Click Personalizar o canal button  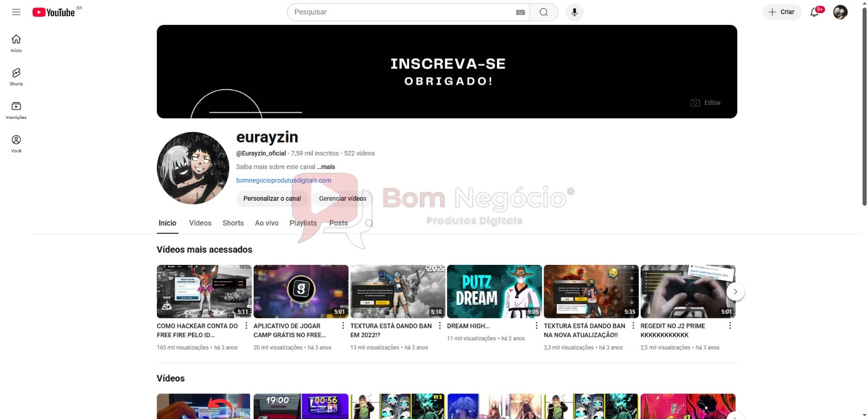(272, 199)
